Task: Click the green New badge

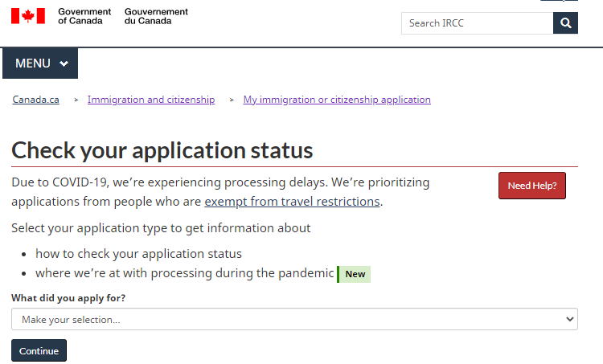Action: tap(355, 274)
